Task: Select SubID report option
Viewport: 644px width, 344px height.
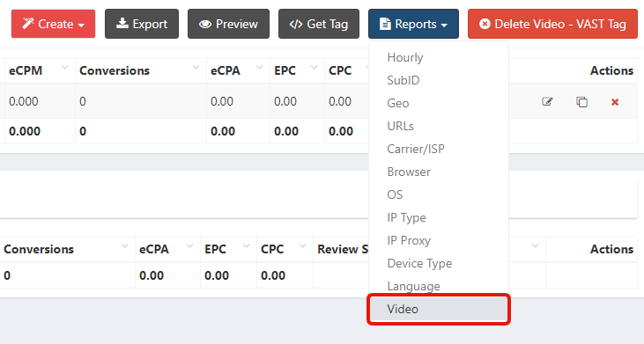Action: [x=439, y=80]
